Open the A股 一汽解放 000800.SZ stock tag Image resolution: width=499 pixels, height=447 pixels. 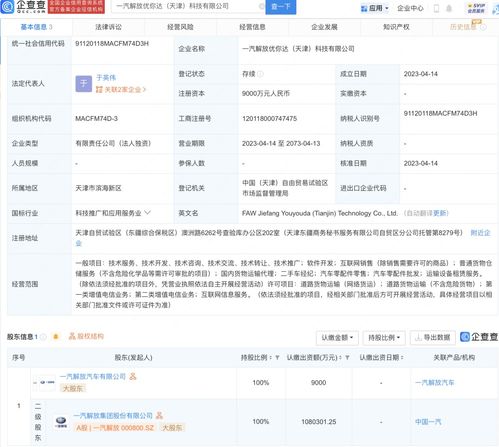click(x=115, y=428)
